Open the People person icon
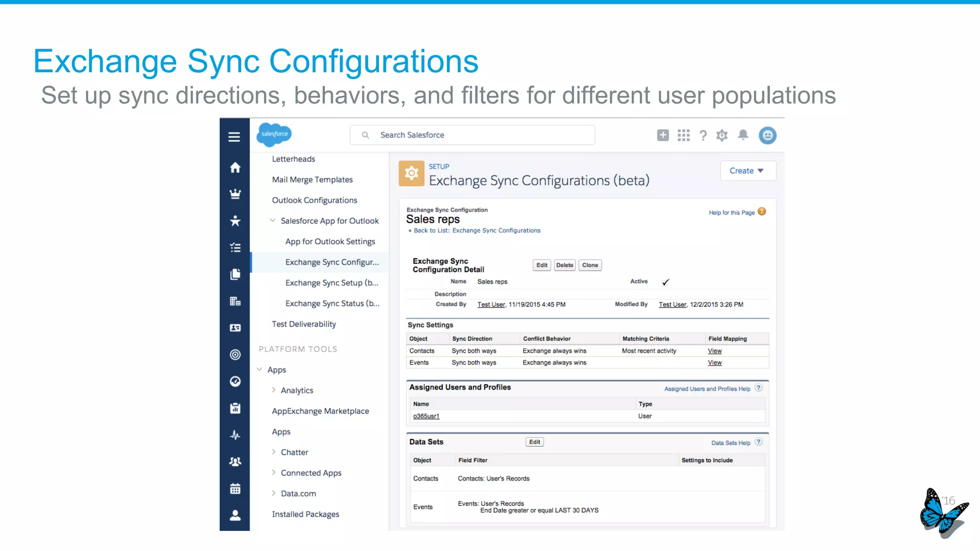This screenshot has height=551, width=980. click(235, 515)
